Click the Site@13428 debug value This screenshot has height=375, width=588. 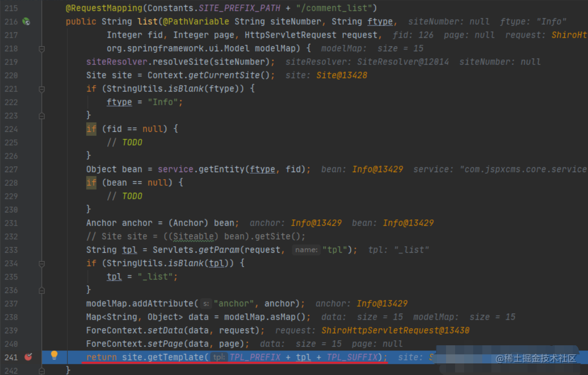click(342, 76)
